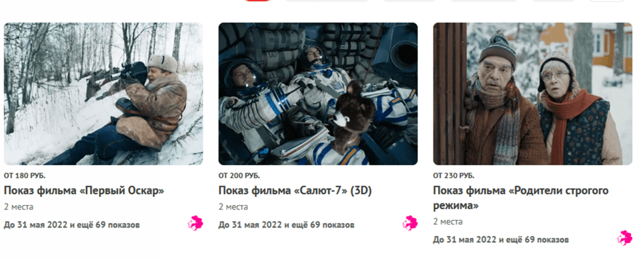Viewport: 644px width, 260px height.
Task: Open the «Первый Оскар» film image
Action: click(x=104, y=94)
